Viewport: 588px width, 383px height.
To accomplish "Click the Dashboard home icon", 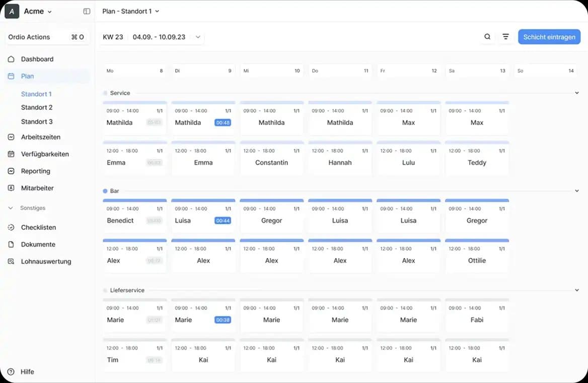I will (x=11, y=59).
